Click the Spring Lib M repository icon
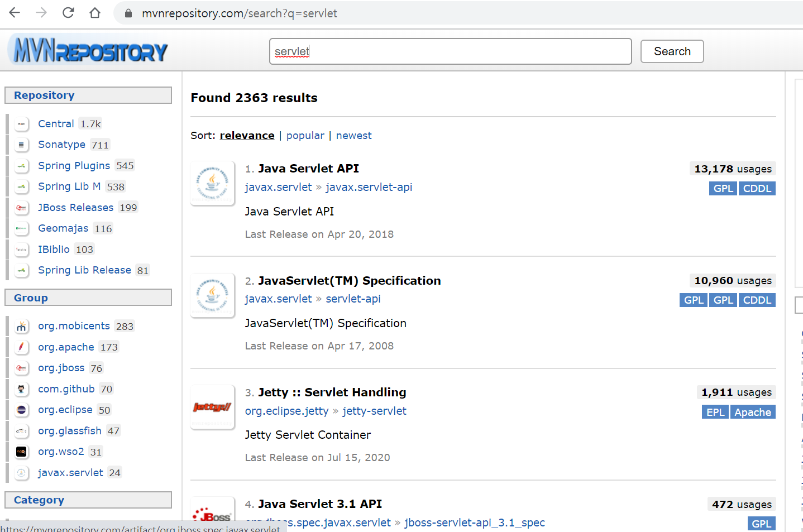Screen dimensions: 803x532 (x=21, y=186)
